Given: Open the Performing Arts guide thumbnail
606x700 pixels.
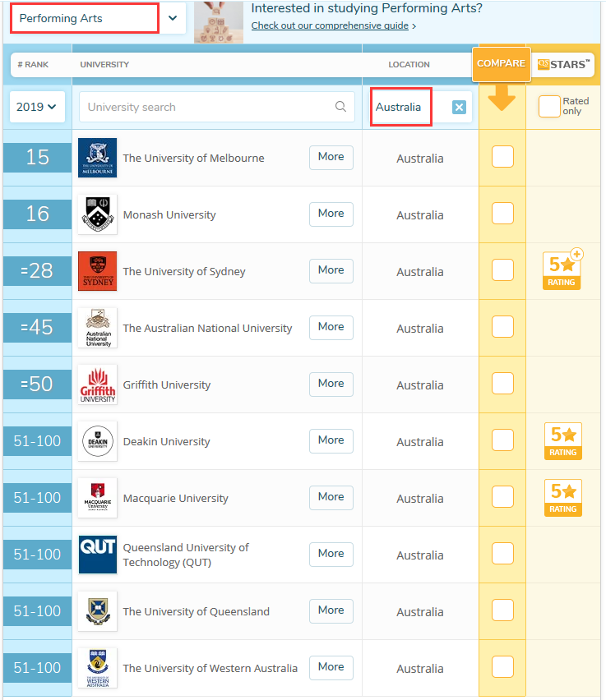Looking at the screenshot, I should coord(219,21).
